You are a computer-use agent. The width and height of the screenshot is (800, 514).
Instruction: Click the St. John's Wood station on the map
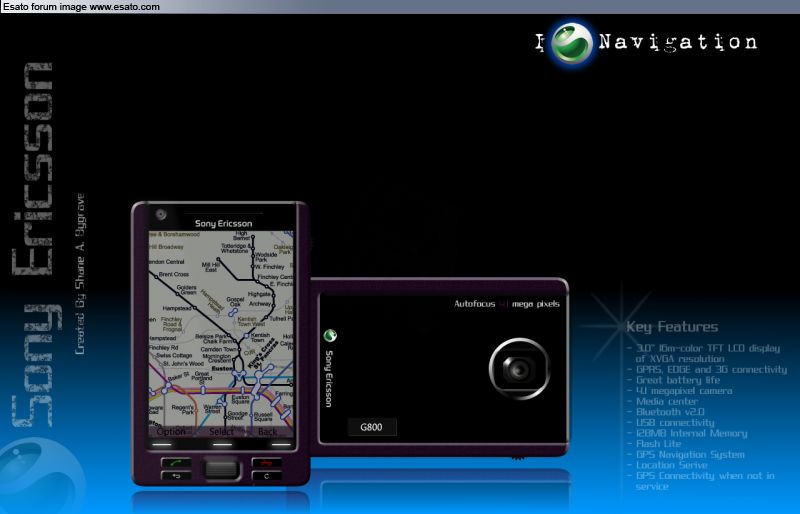point(183,363)
